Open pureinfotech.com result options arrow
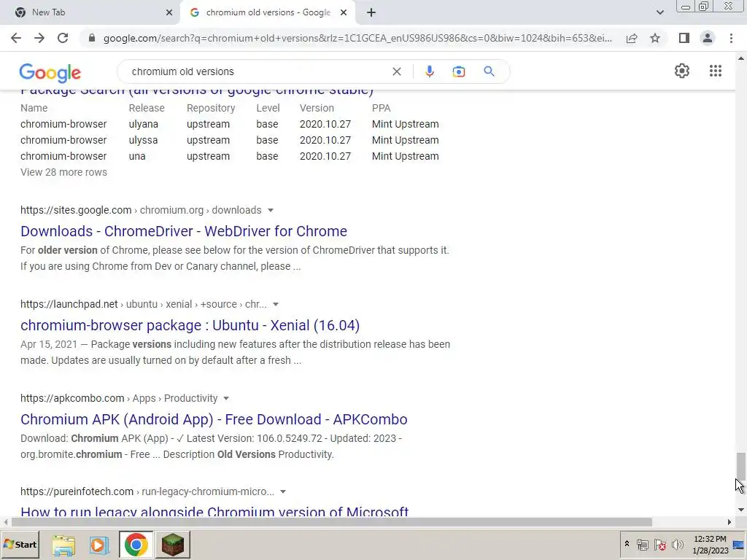The width and height of the screenshot is (747, 560). [x=283, y=491]
